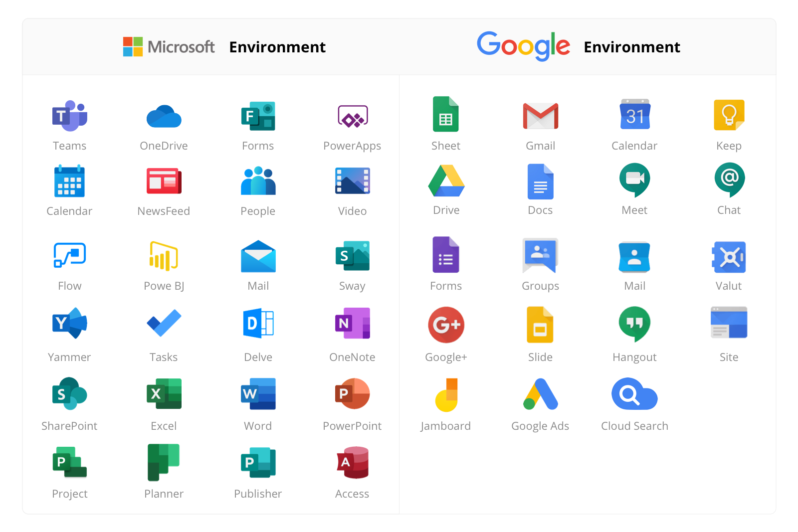Open the Publisher icon
This screenshot has height=532, width=798.
click(258, 463)
